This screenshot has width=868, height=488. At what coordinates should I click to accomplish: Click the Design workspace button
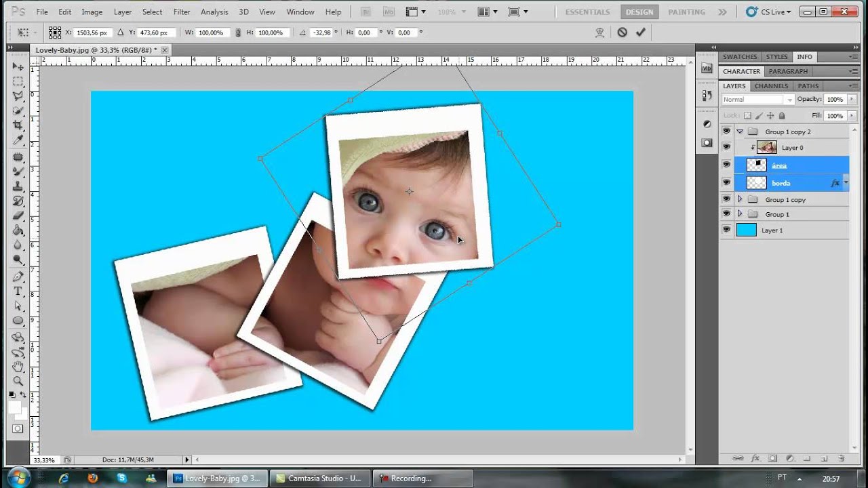pos(639,12)
